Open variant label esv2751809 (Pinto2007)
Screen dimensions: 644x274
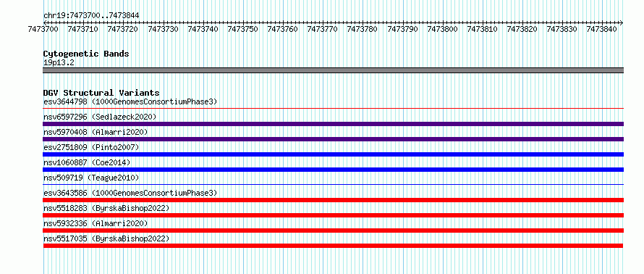(x=91, y=147)
